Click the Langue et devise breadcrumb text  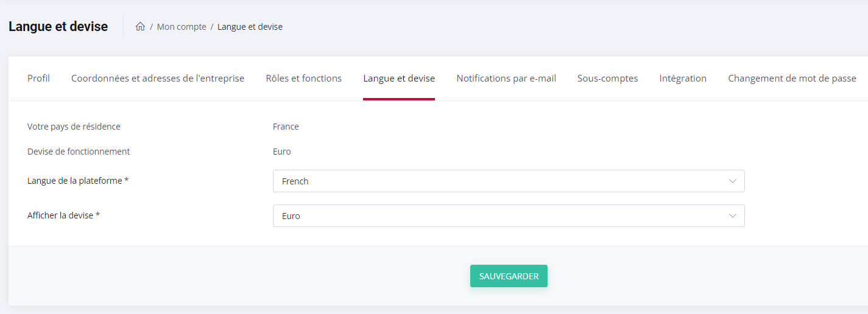point(250,27)
